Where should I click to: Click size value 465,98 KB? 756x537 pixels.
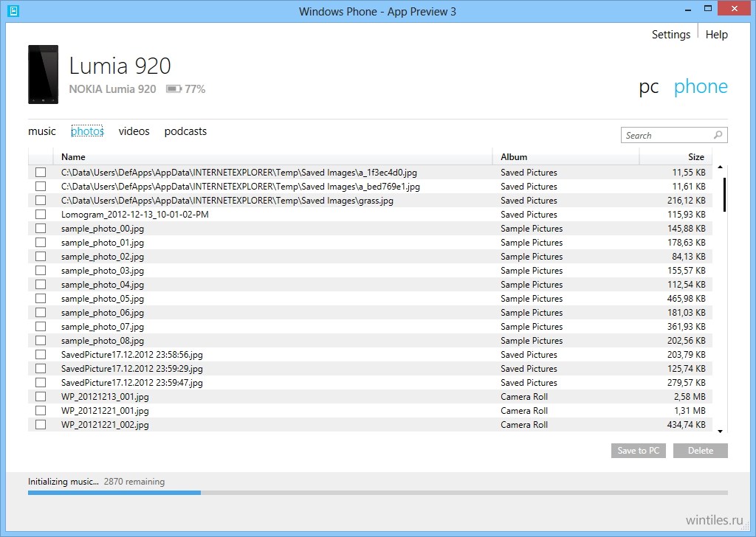click(687, 299)
